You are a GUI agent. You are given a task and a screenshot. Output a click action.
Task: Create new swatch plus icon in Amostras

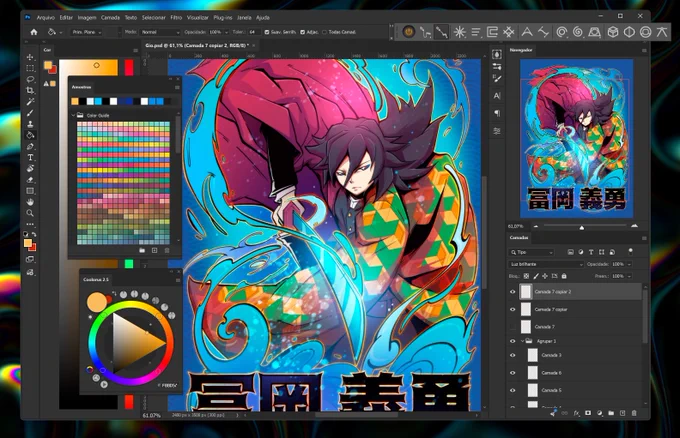(x=154, y=250)
